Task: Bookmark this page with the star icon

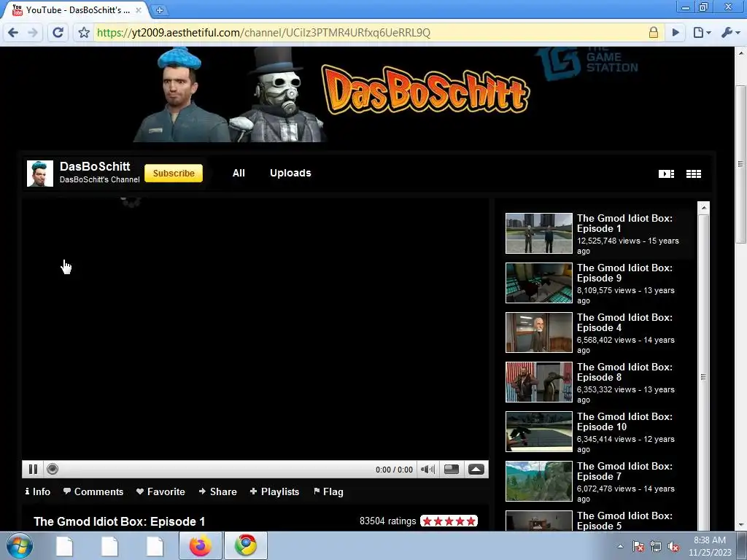Action: pos(84,32)
